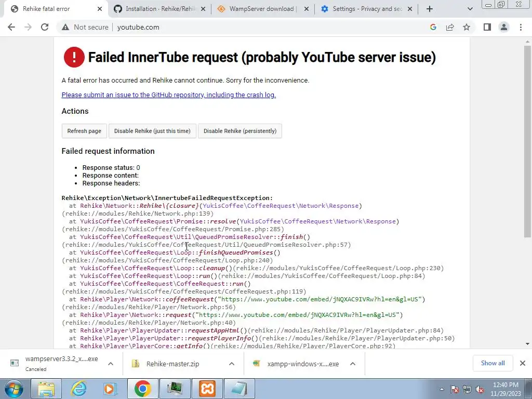Viewport: 532px width, 399px height.
Task: Close the Rehike fatal error tab
Action: (x=100, y=9)
